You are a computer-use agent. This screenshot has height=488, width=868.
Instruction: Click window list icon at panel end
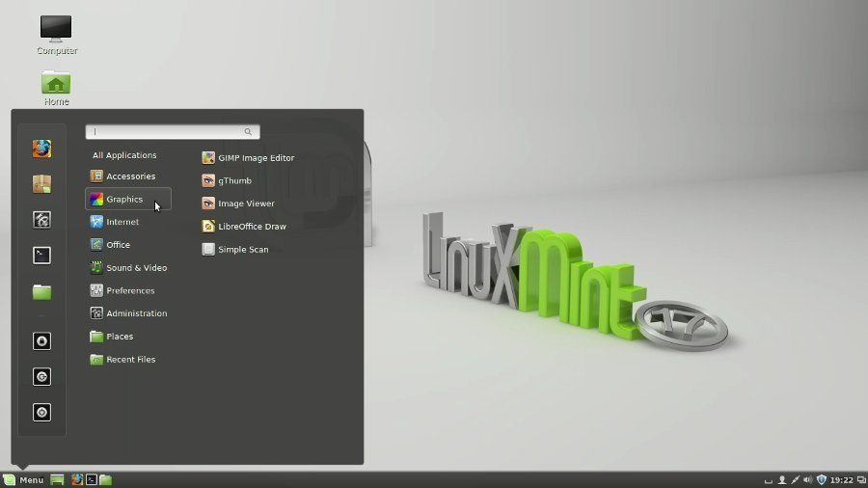coord(861,480)
